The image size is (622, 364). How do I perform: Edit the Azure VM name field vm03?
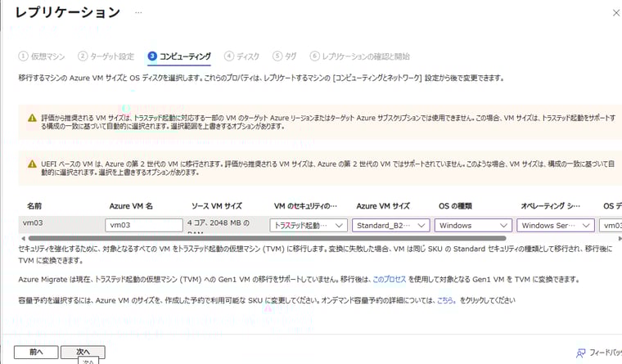(144, 225)
